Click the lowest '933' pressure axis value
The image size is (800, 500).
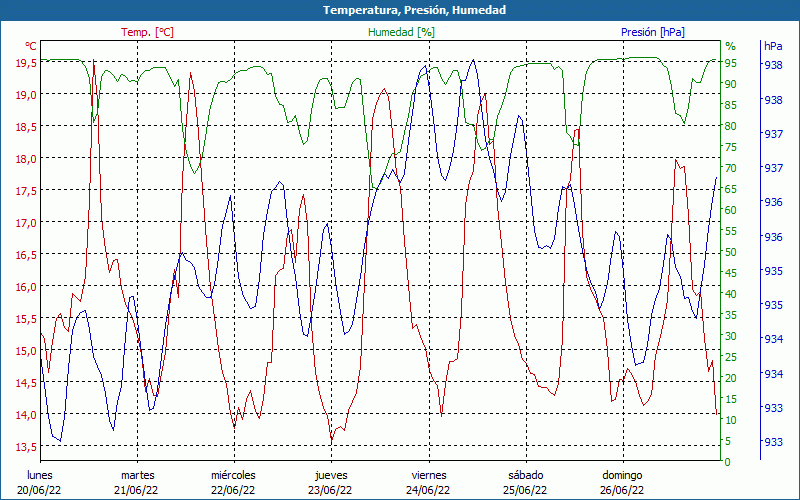[x=773, y=442]
